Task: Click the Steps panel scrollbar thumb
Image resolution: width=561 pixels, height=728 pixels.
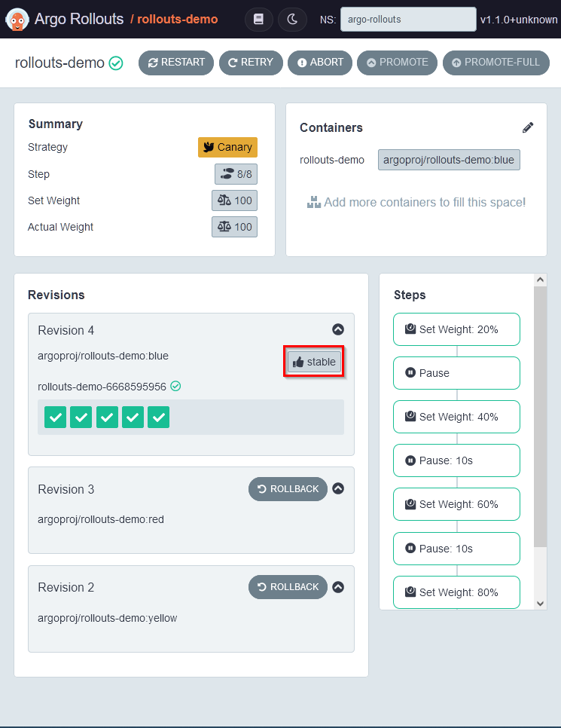Action: tap(540, 417)
